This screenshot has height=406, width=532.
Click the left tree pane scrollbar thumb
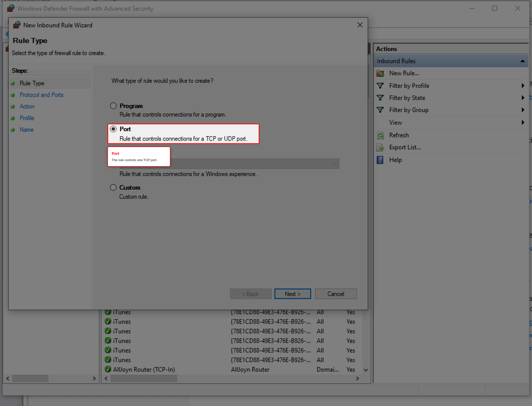tap(30, 378)
